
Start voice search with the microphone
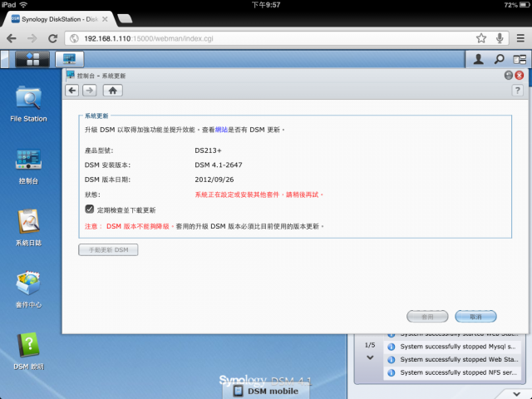(x=500, y=38)
